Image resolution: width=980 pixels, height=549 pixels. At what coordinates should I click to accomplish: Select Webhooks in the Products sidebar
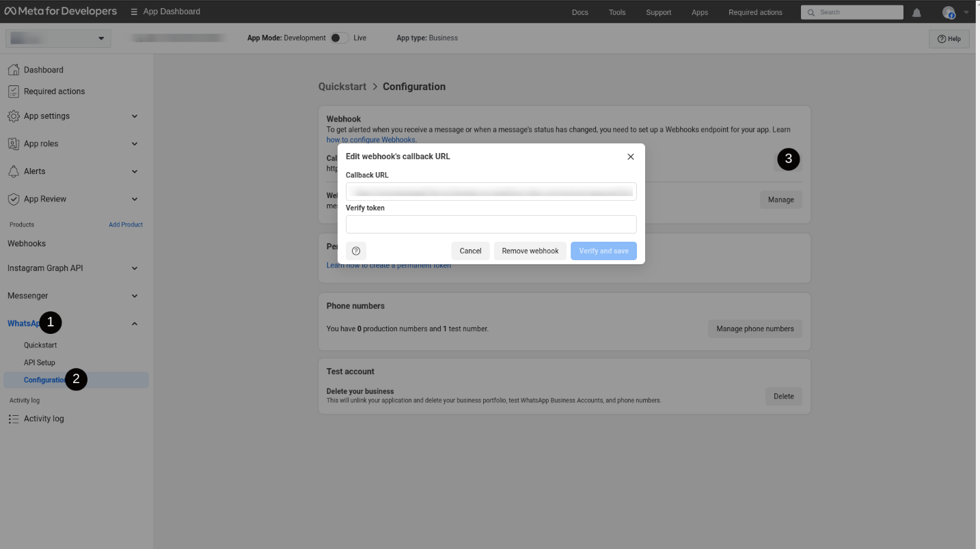coord(27,244)
